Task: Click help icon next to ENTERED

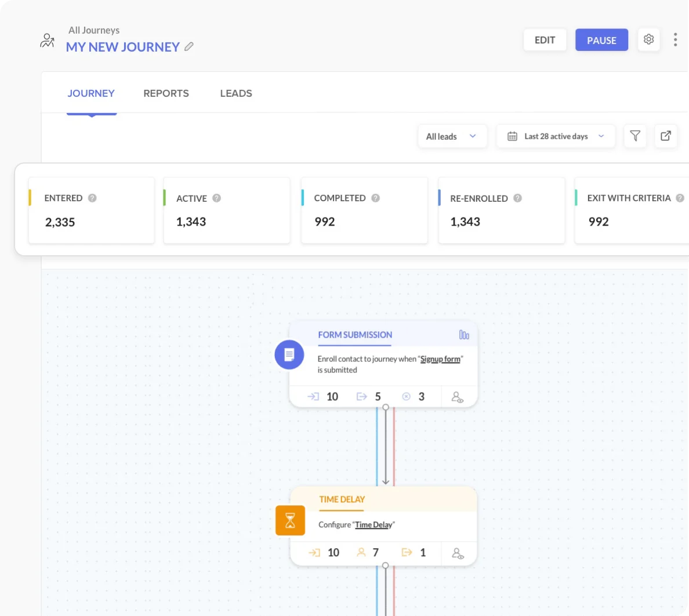Action: pyautogui.click(x=92, y=198)
